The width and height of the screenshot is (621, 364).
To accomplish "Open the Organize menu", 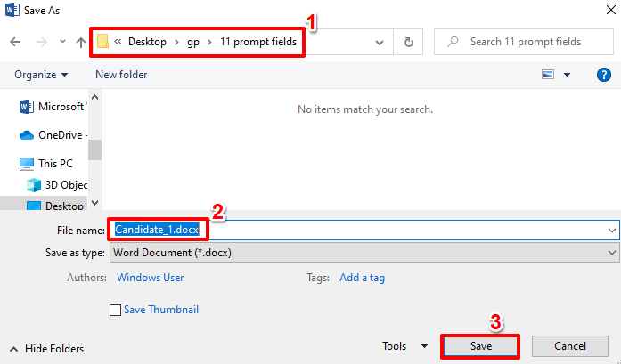I will coord(41,75).
